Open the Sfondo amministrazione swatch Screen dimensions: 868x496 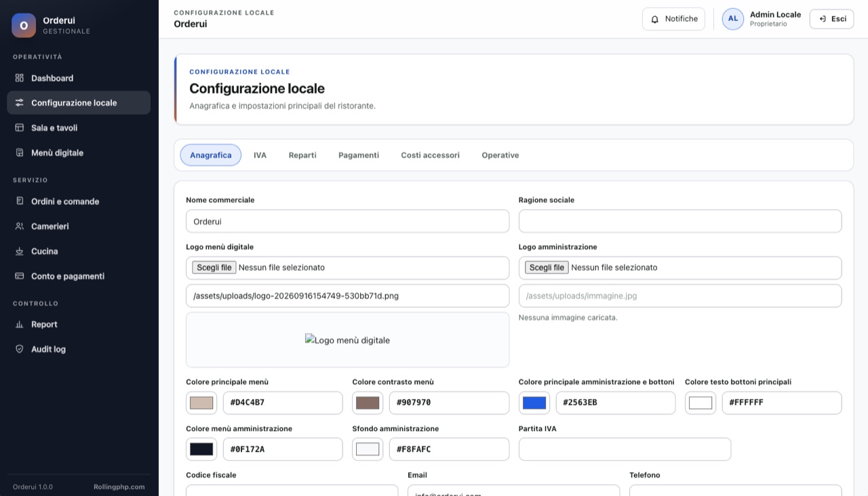[368, 449]
